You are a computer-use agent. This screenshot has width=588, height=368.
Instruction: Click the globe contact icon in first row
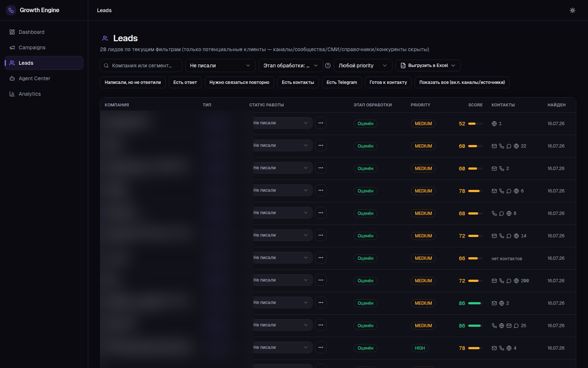(494, 124)
